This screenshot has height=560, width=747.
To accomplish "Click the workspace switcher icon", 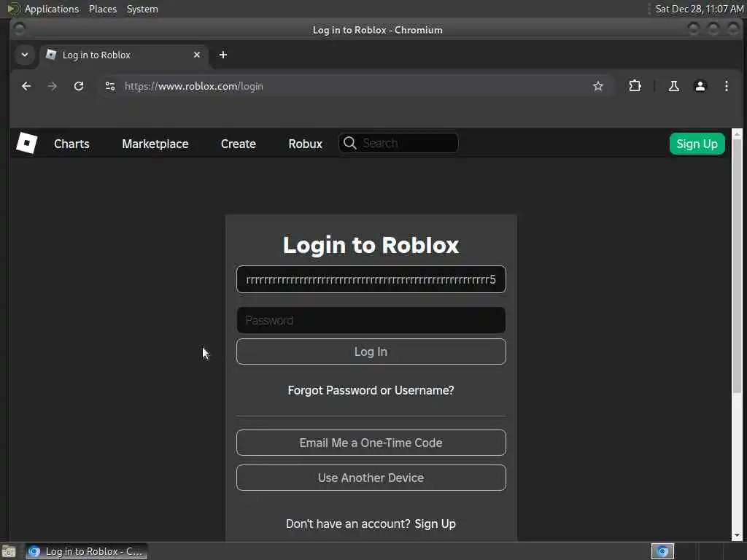I will [x=662, y=551].
